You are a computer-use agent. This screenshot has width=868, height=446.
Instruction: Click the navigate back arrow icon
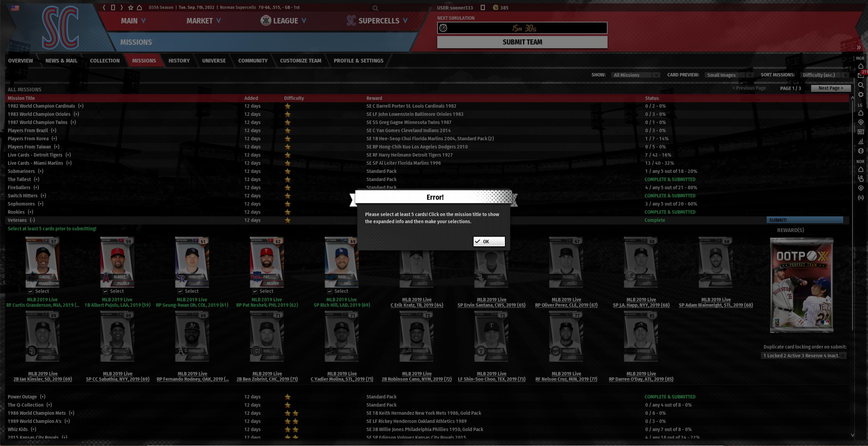coord(104,7)
